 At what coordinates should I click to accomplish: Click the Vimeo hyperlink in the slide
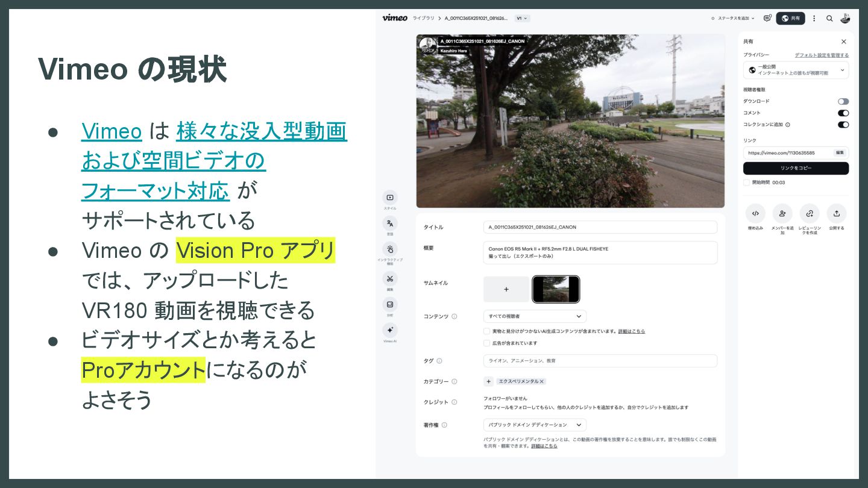(x=112, y=131)
